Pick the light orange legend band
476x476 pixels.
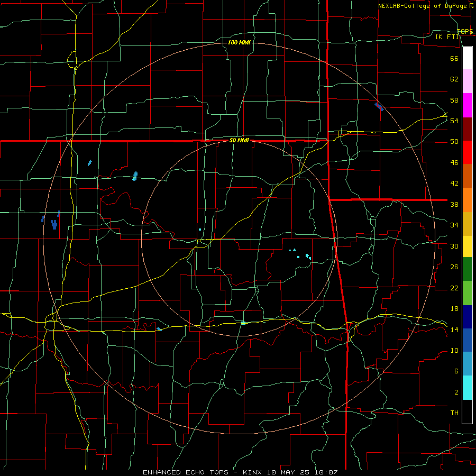[x=467, y=200]
